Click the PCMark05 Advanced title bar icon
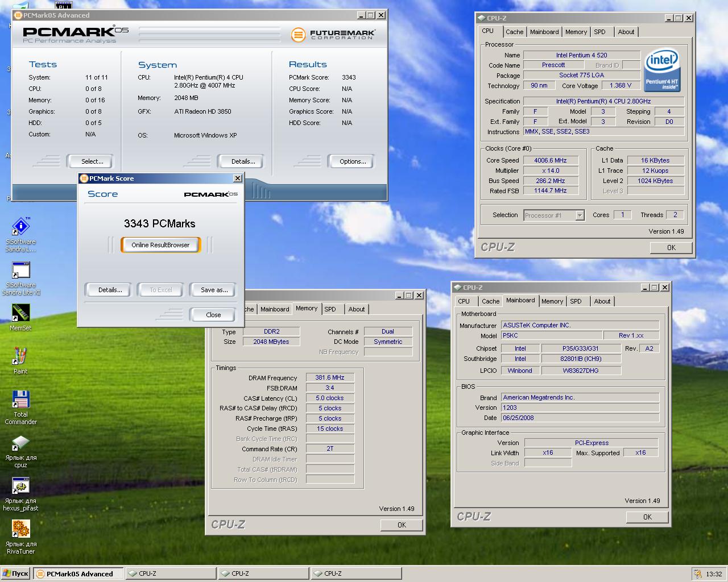Image resolution: width=728 pixels, height=582 pixels. coord(18,15)
